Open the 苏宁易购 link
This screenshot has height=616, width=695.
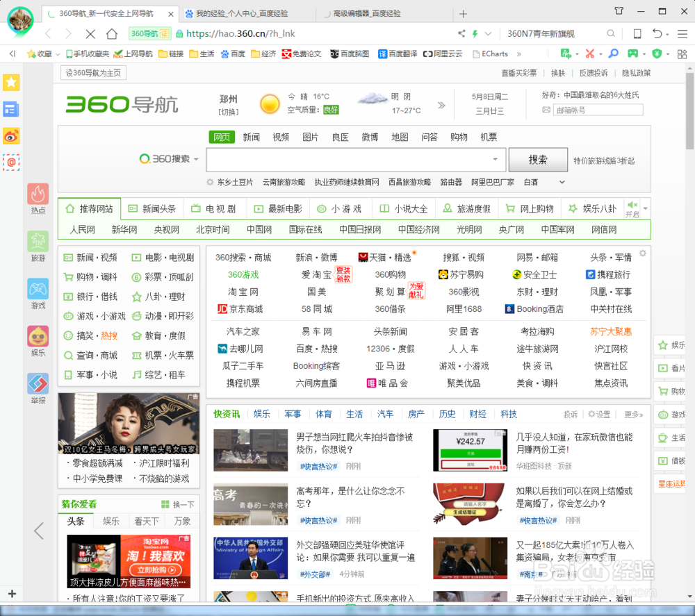point(461,274)
